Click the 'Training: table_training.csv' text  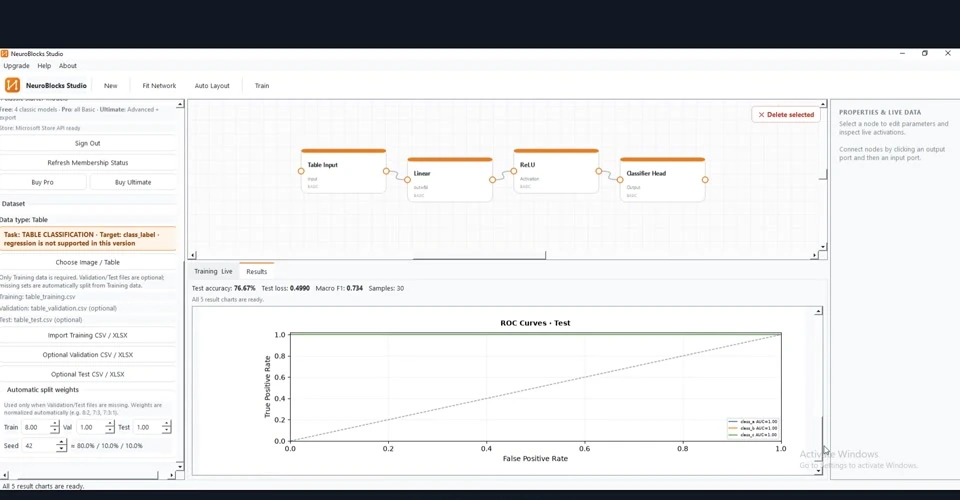point(38,297)
